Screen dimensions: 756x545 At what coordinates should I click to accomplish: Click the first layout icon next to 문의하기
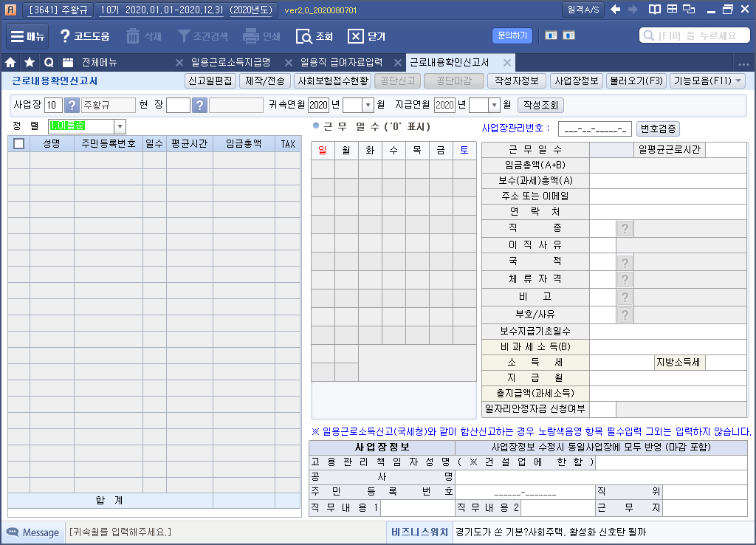[x=551, y=35]
